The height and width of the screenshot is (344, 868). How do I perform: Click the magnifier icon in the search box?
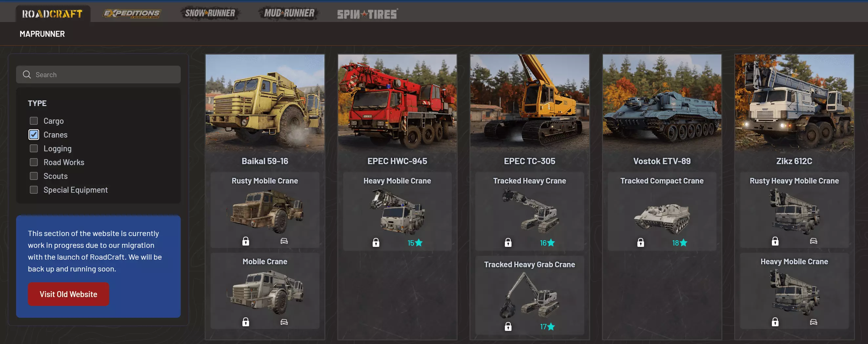tap(27, 75)
